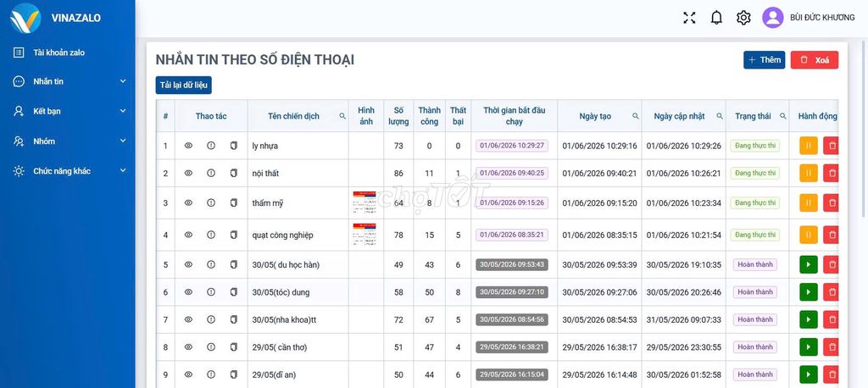The width and height of the screenshot is (868, 388).
Task: Copy the '30/05( du học hàn)' campaign
Action: [x=234, y=264]
